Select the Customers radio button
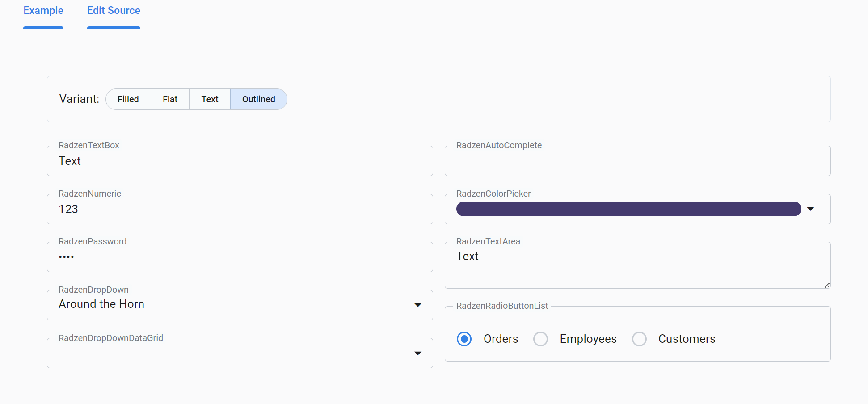This screenshot has height=404, width=868. [x=639, y=339]
